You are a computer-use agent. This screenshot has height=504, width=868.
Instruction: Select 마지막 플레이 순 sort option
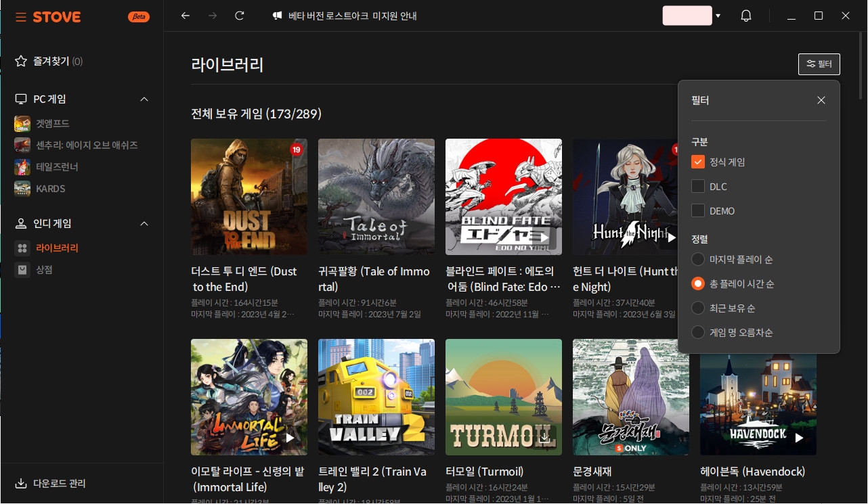(x=698, y=260)
